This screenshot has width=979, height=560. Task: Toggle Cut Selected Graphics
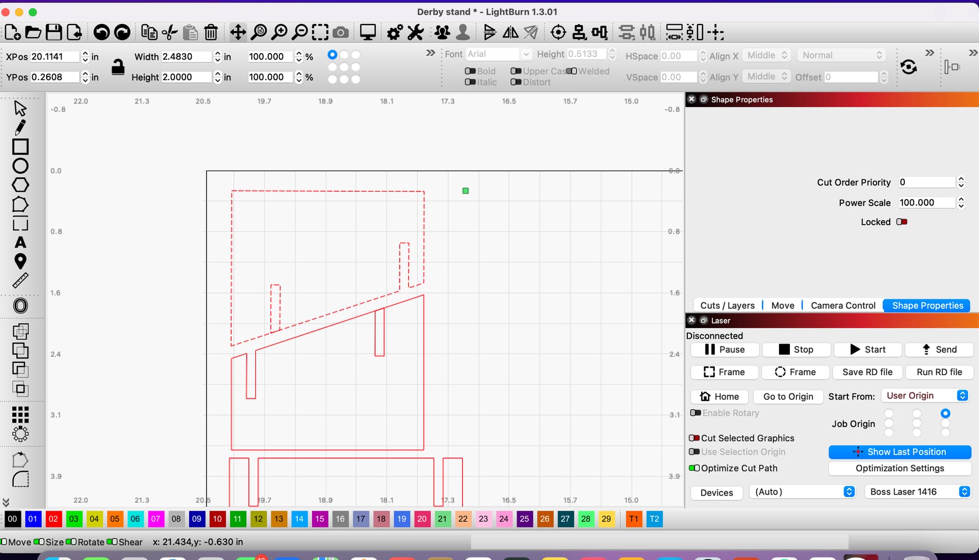(x=694, y=438)
